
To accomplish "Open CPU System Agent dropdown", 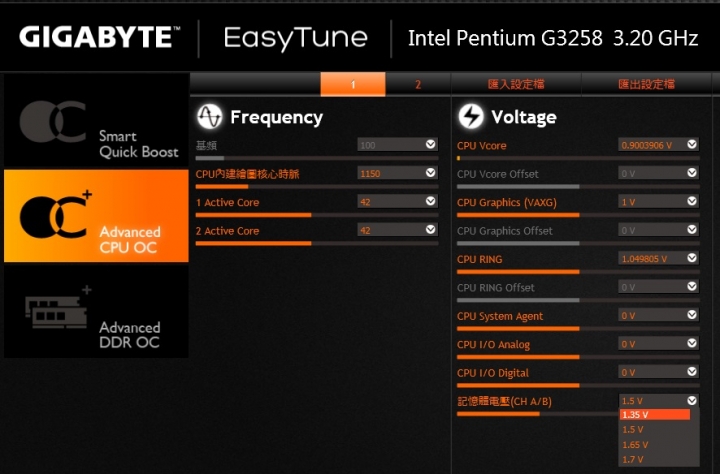I will [692, 315].
